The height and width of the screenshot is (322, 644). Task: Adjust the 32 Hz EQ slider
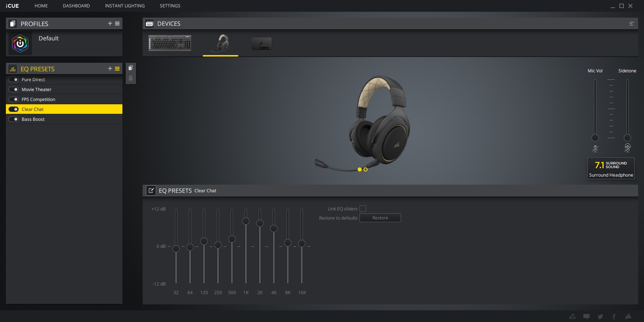tap(176, 249)
